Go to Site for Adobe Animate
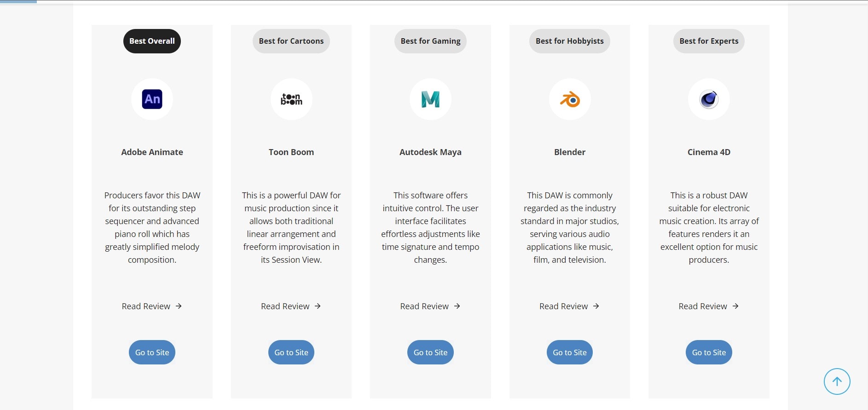868x410 pixels. [152, 352]
